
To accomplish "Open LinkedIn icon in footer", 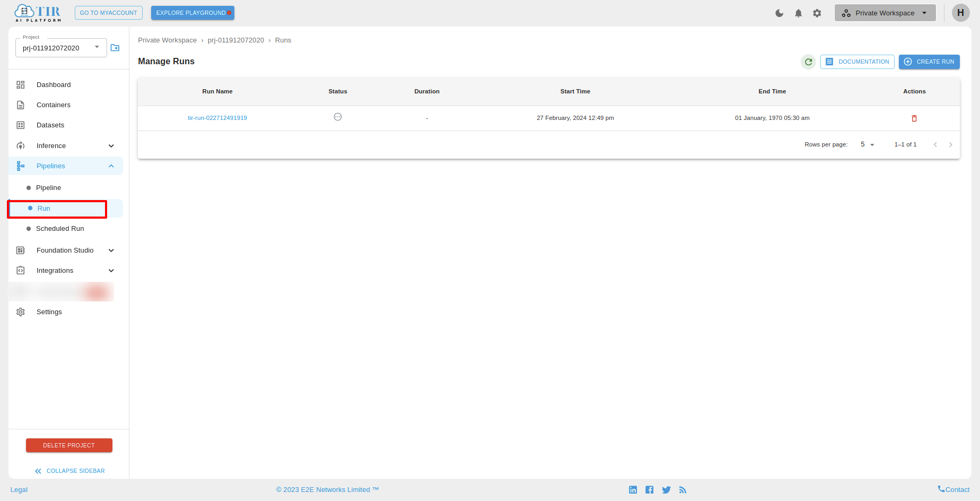I will tap(633, 490).
